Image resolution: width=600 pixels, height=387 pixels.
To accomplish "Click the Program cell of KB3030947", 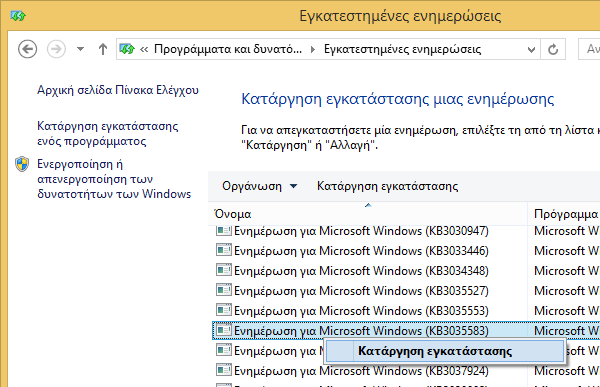I will [567, 231].
